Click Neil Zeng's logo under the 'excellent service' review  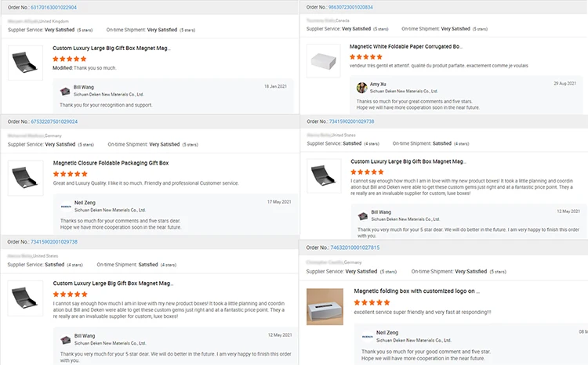click(x=367, y=336)
